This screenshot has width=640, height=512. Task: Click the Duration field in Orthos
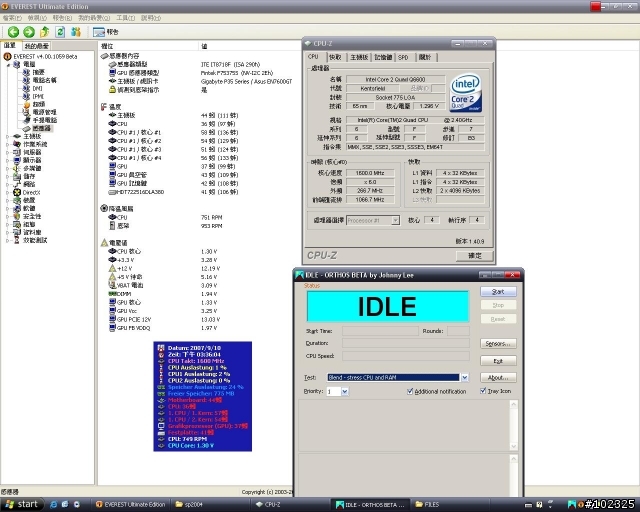click(x=405, y=343)
